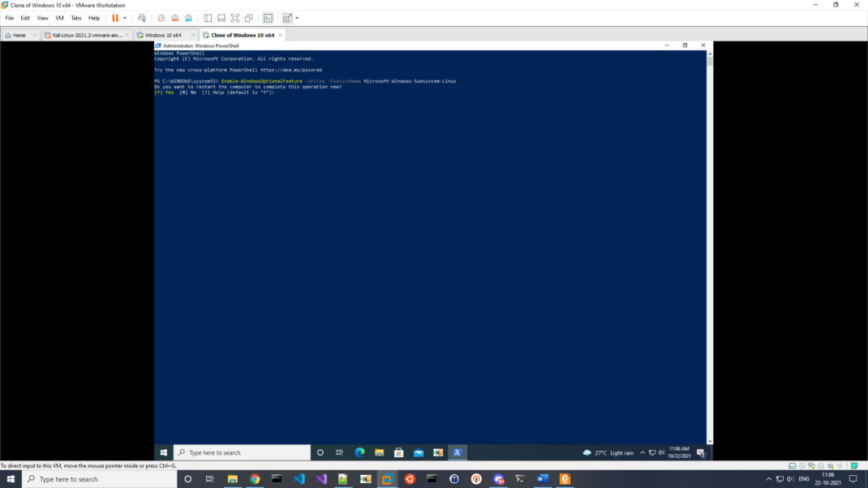This screenshot has width=868, height=488.
Task: Open the View menu
Action: pyautogui.click(x=42, y=19)
